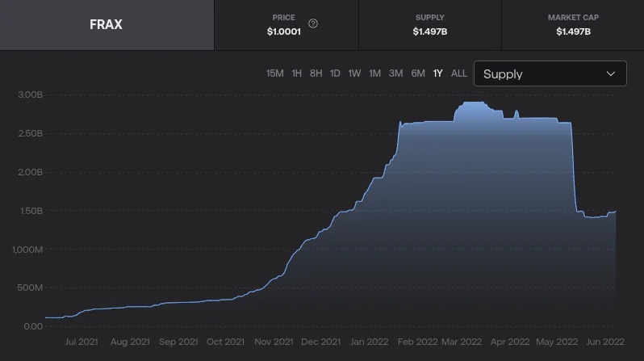This screenshot has width=644, height=361.
Task: Select the 6M time range
Action: click(x=417, y=73)
